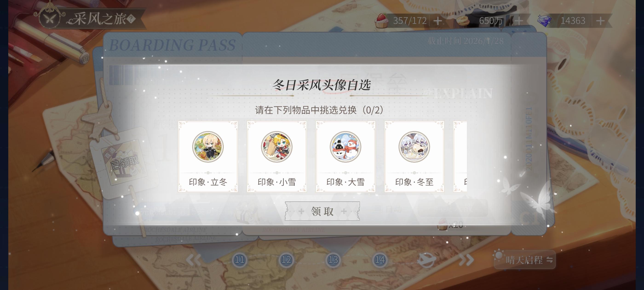Select flight stage 13 marker
Image resolution: width=644 pixels, height=290 pixels.
click(x=333, y=260)
